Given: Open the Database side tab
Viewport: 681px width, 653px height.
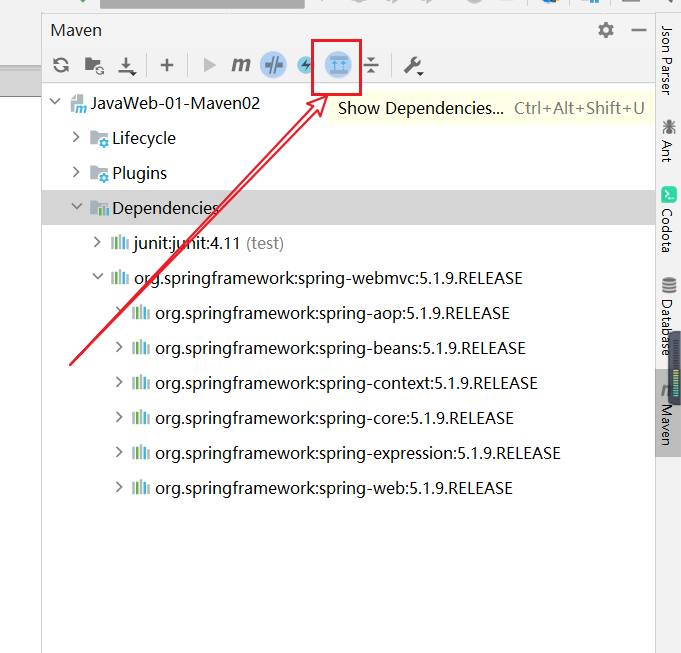Looking at the screenshot, I should click(x=667, y=317).
